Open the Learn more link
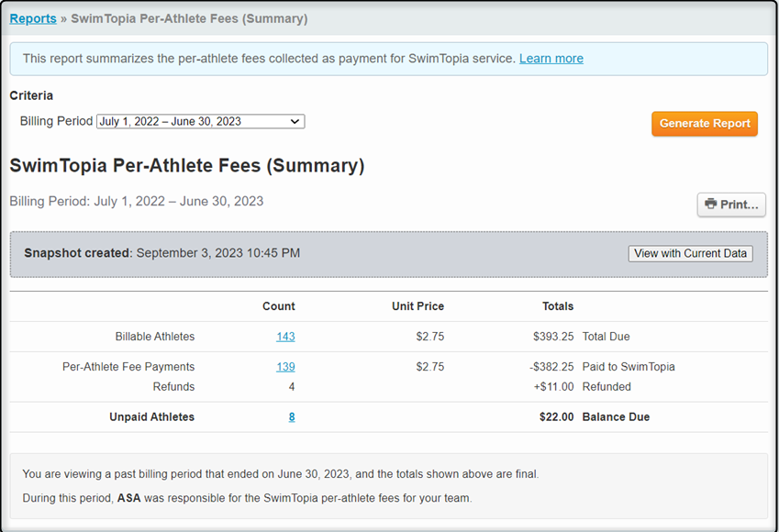Image resolution: width=779 pixels, height=532 pixels. 551,58
